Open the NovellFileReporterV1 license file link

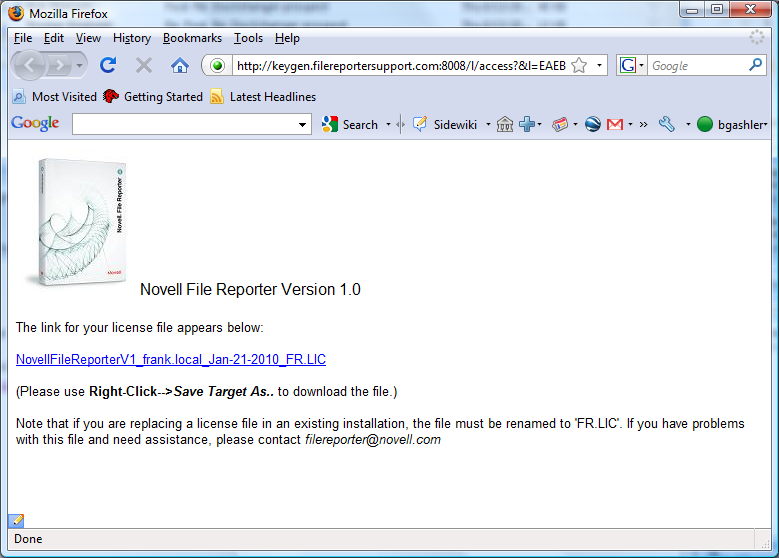(x=171, y=359)
